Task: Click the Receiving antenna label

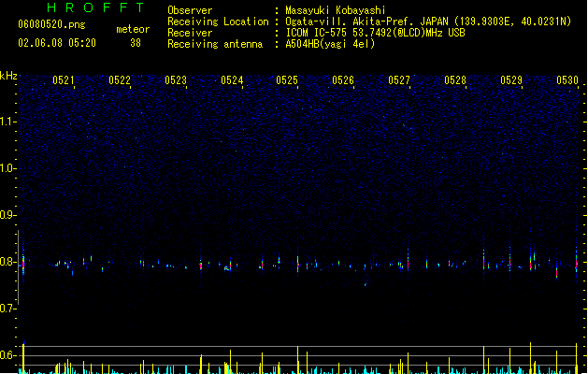Action: click(215, 44)
